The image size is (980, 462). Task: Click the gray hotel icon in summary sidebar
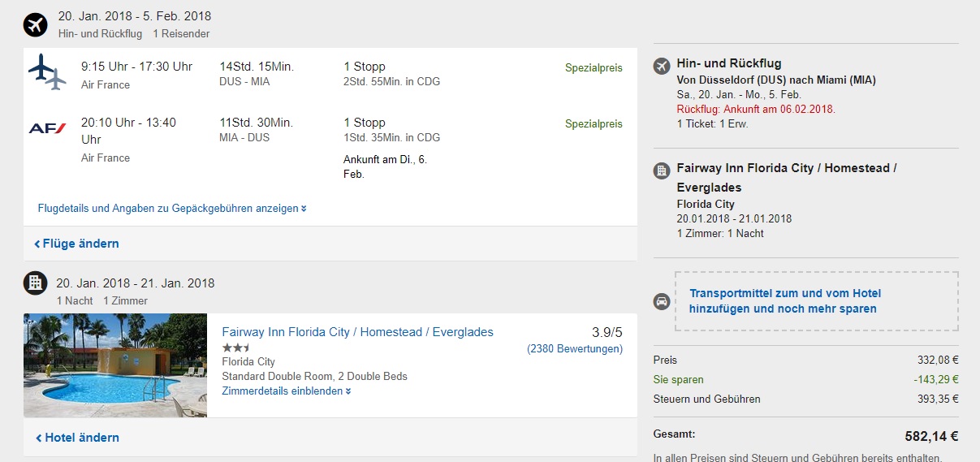tap(662, 171)
